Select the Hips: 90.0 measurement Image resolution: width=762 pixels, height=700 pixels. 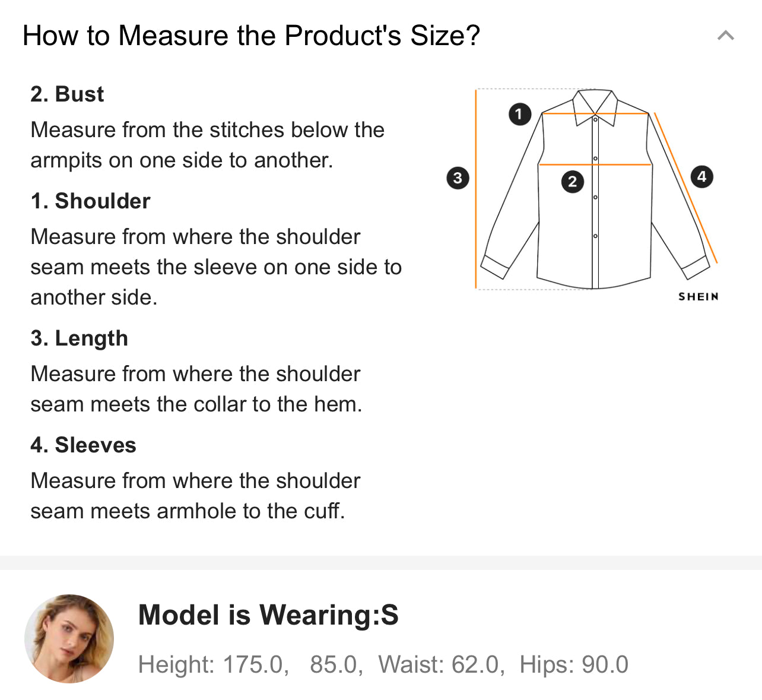[x=573, y=664]
